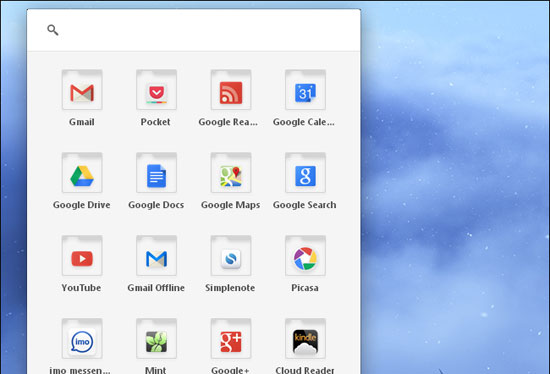Launch the imo messenger icon
550x374 pixels.
82,339
